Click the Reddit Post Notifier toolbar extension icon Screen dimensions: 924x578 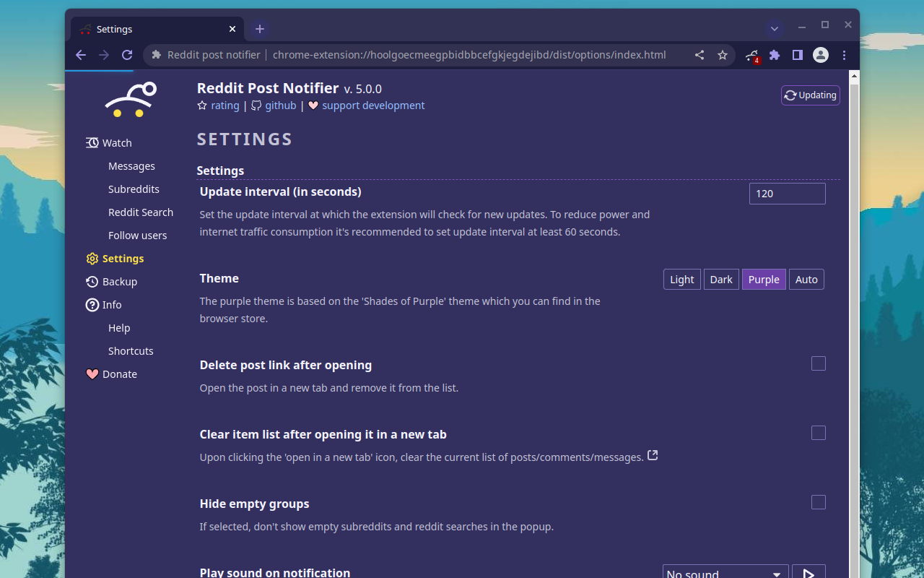point(752,56)
